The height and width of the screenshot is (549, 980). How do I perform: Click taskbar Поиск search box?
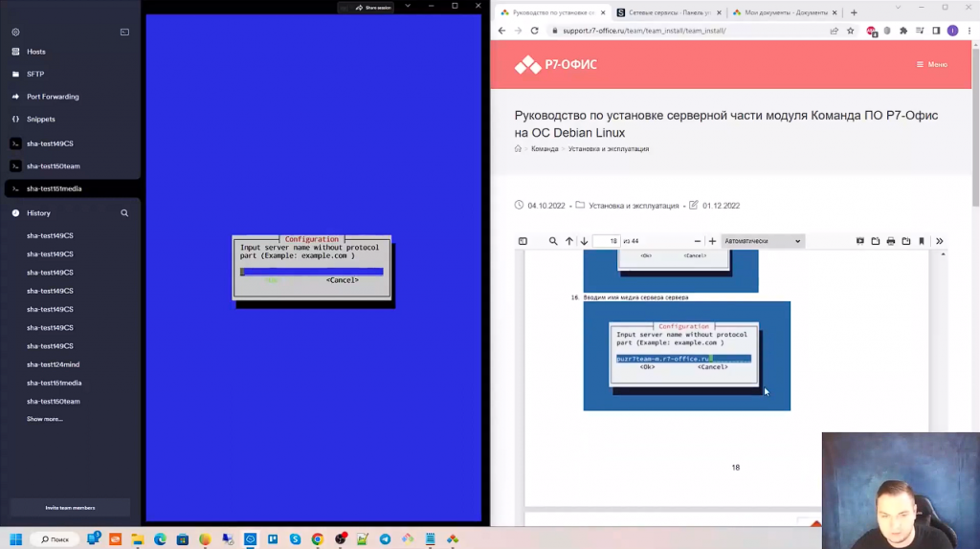[x=55, y=539]
